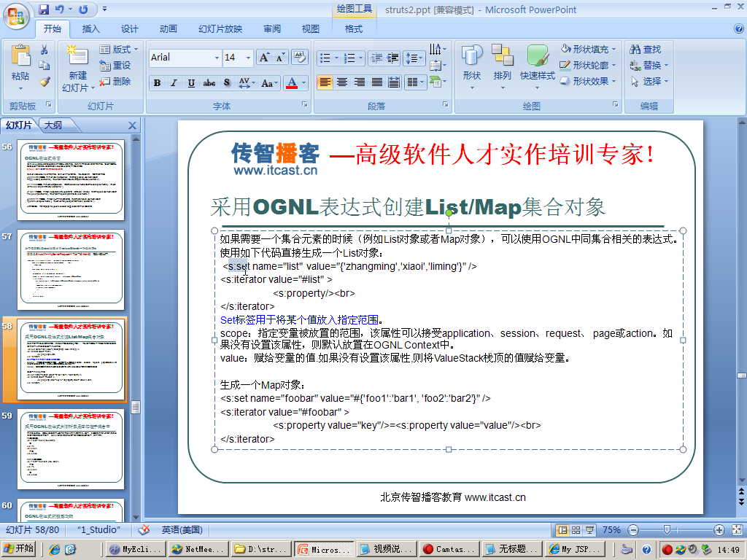Click the zoom slider handle
Viewport: 747px width, 560px height.
pyautogui.click(x=667, y=530)
